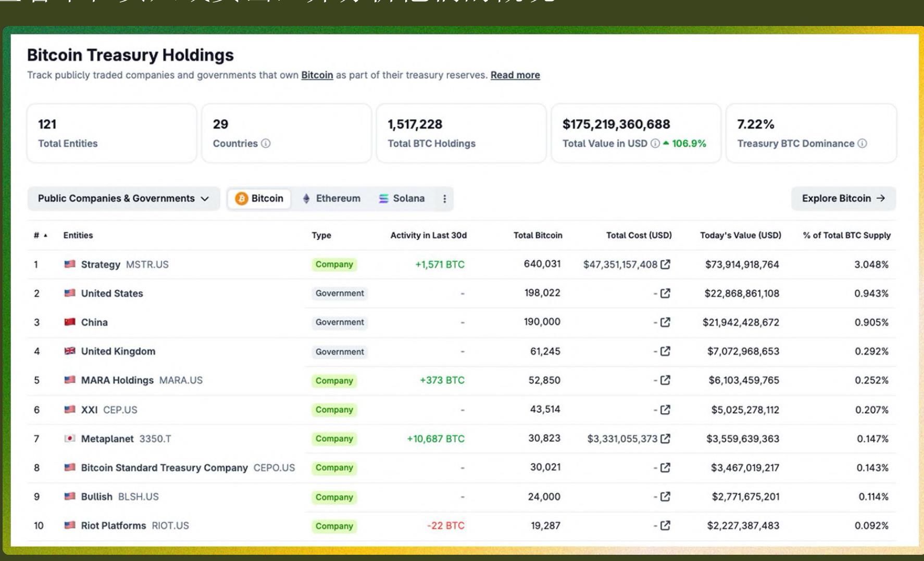Open the MARA Holdings entity row
The height and width of the screenshot is (561, 924).
(461, 380)
